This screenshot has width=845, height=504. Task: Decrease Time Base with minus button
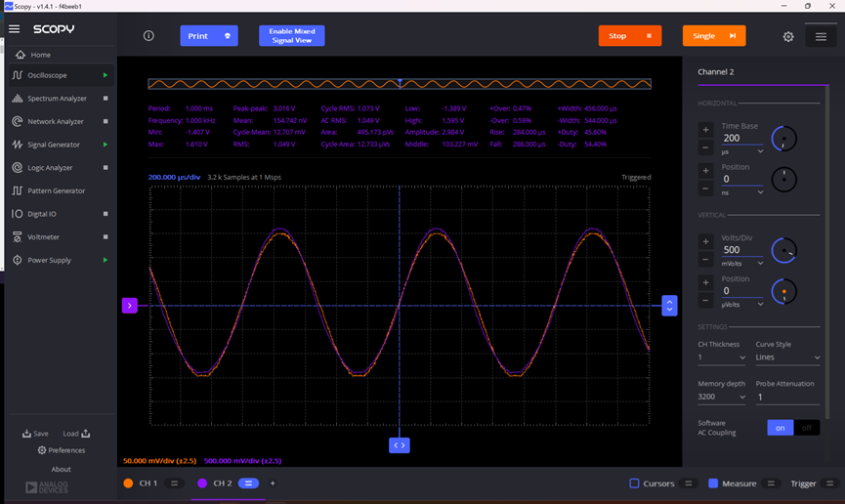705,147
